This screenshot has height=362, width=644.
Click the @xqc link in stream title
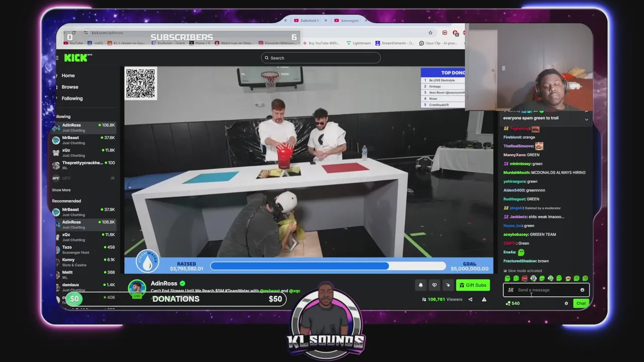point(294,291)
